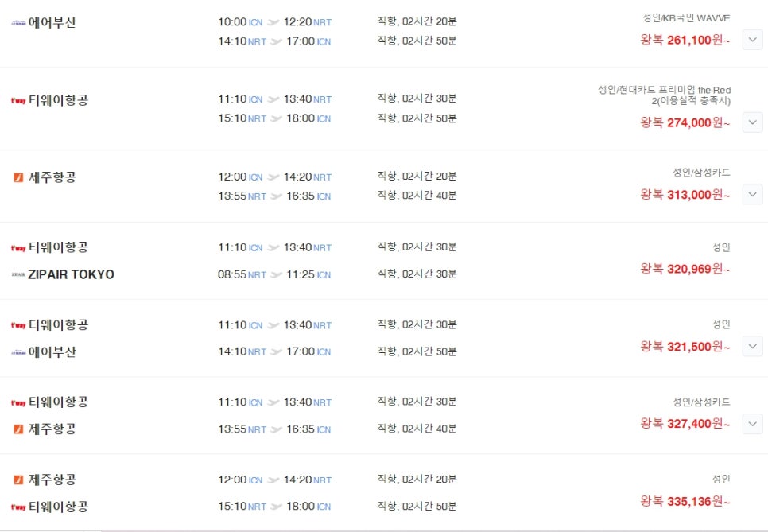This screenshot has height=532, width=768.
Task: Open dropdown for 313,000원 Jeju Air fare
Action: (x=752, y=195)
